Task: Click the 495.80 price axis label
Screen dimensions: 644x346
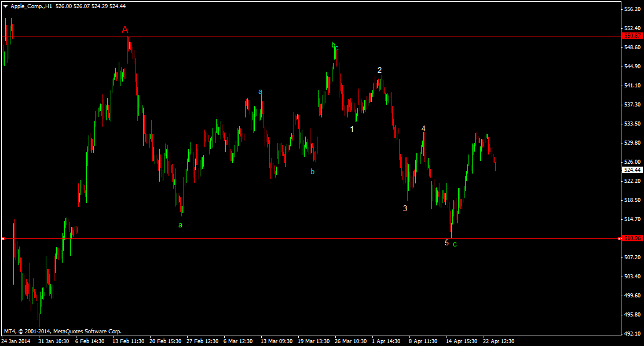Action: pyautogui.click(x=632, y=315)
